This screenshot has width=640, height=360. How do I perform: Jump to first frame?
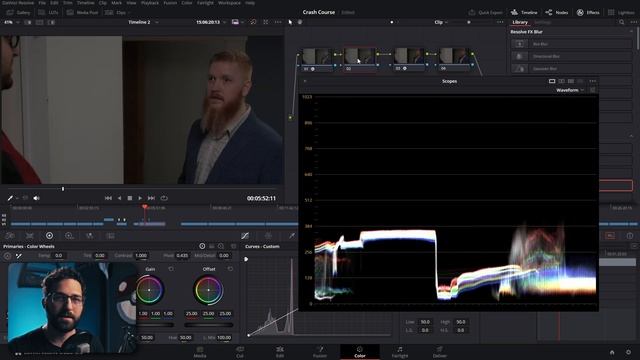coord(108,198)
